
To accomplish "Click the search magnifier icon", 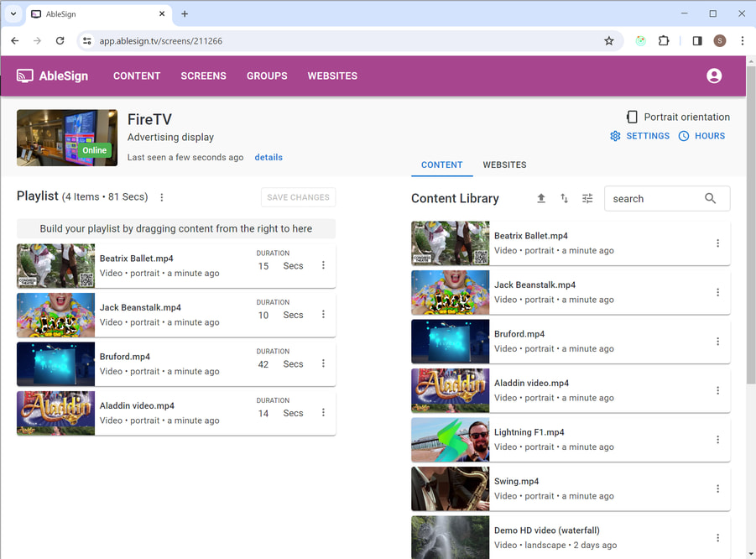I will click(710, 198).
